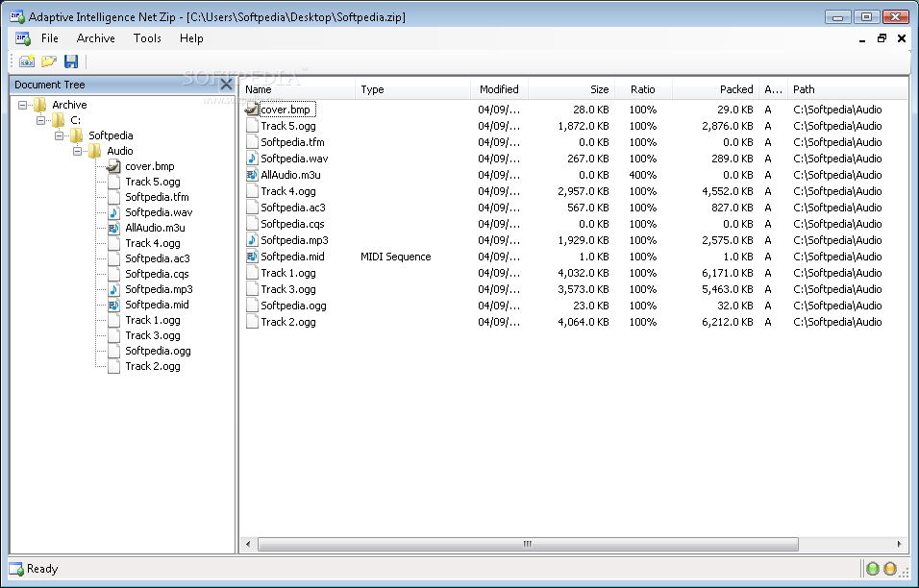
Task: Click the Audio folder icon in Document Tree
Action: [94, 151]
